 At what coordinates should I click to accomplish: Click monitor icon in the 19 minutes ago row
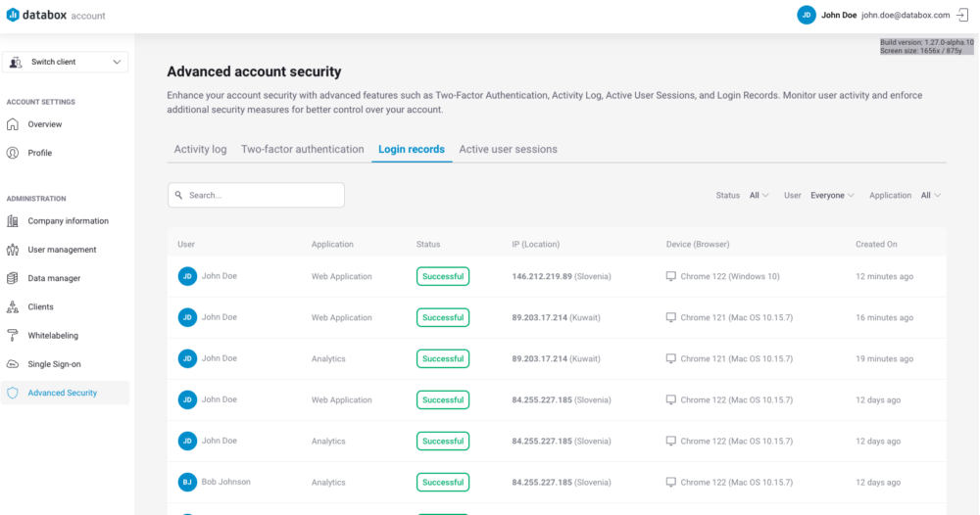coord(670,358)
